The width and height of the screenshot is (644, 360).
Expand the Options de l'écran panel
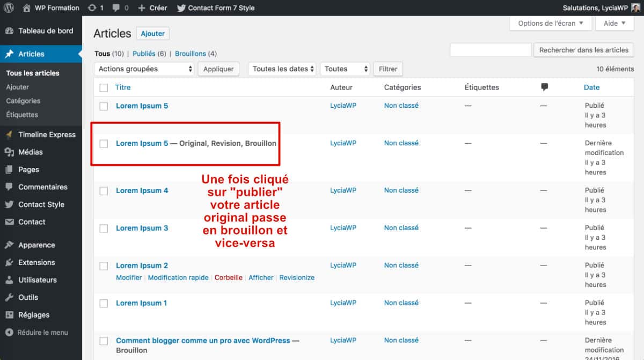point(550,23)
